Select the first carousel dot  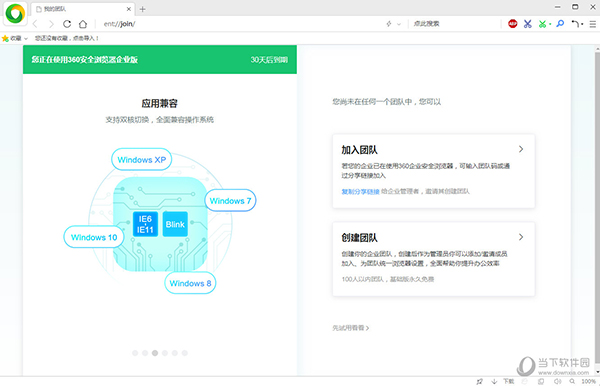pos(135,353)
